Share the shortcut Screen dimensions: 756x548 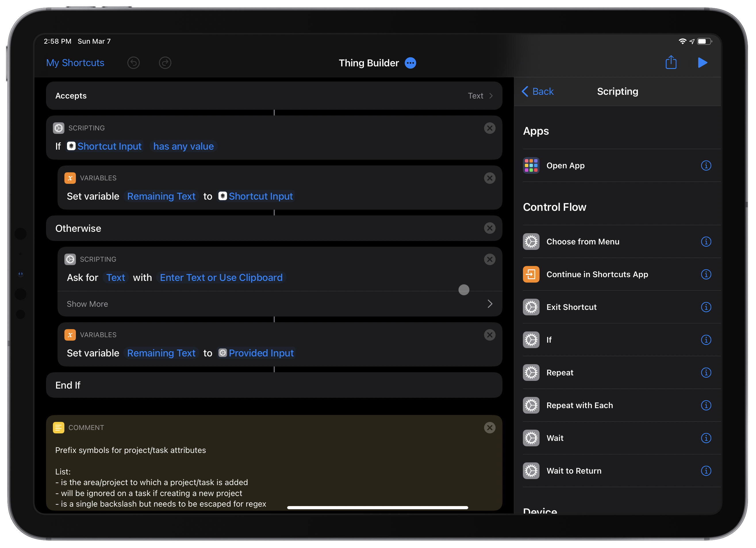coord(671,63)
